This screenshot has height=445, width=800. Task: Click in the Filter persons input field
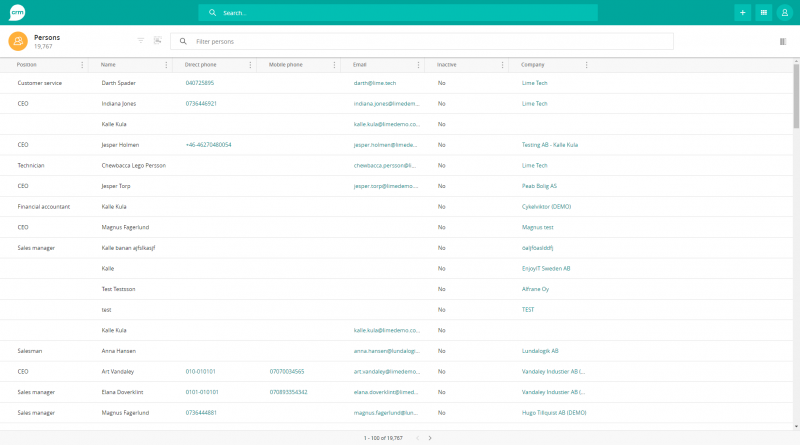click(x=430, y=42)
